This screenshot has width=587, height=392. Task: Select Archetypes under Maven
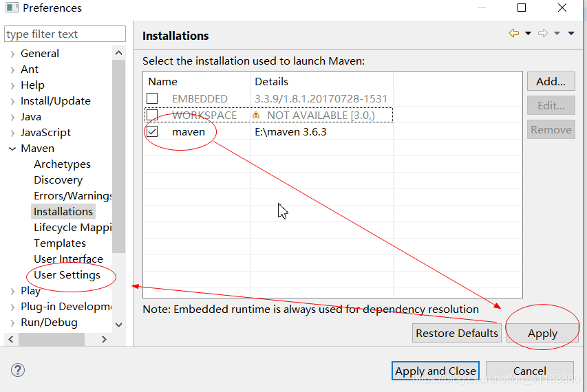[62, 164]
